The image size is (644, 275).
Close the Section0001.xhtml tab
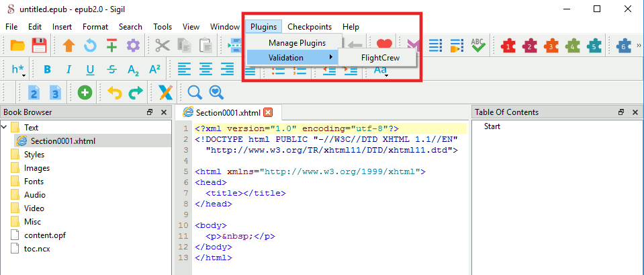[268, 112]
